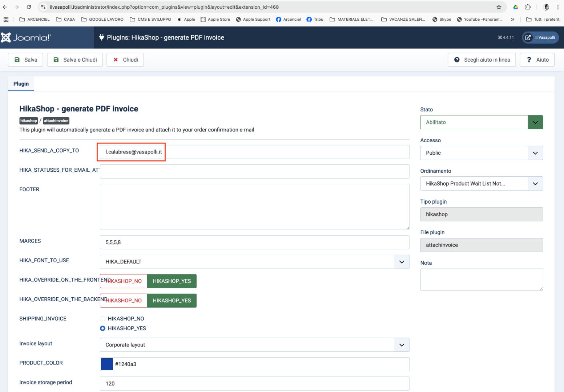The height and width of the screenshot is (392, 564).
Task: Open the Apple Store bookmark
Action: tap(215, 19)
